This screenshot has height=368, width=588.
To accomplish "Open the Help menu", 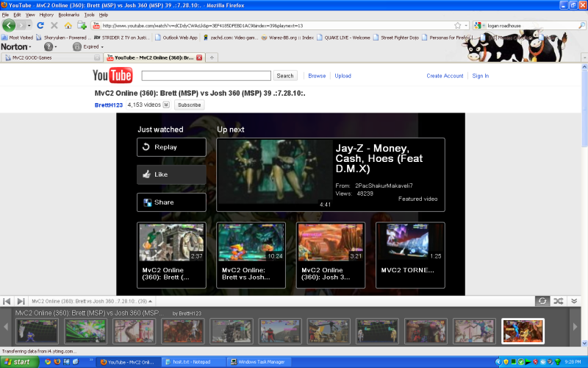I will click(104, 15).
